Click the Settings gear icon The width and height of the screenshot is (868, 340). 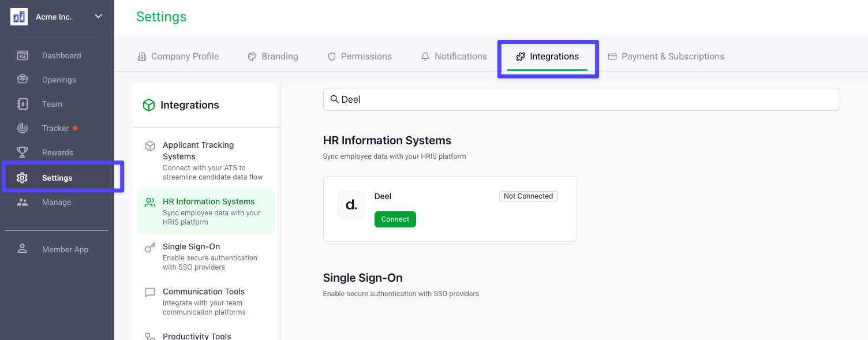pyautogui.click(x=23, y=178)
